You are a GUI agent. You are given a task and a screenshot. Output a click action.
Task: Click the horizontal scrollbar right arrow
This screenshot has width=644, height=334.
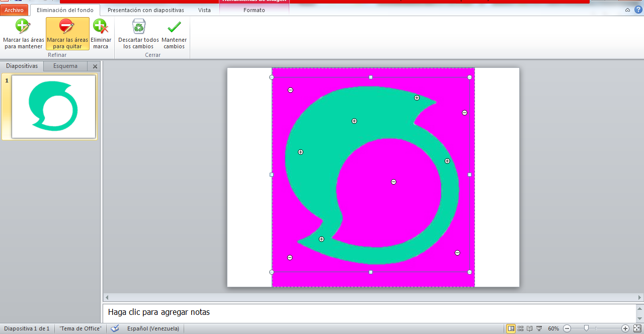coord(639,297)
